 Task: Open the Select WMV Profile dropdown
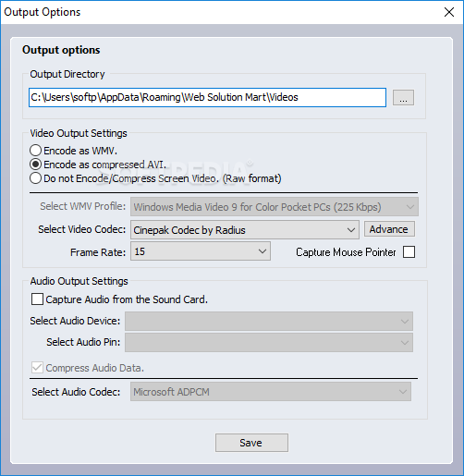point(275,207)
